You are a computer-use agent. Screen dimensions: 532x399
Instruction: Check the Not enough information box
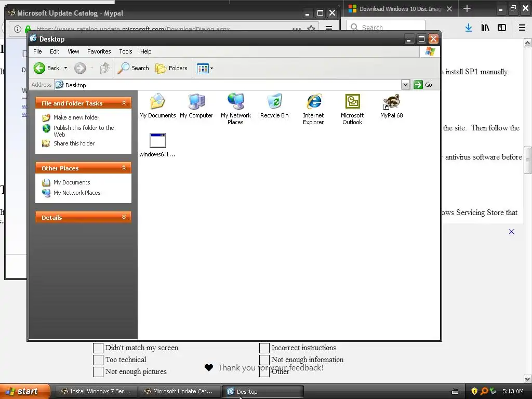264,360
